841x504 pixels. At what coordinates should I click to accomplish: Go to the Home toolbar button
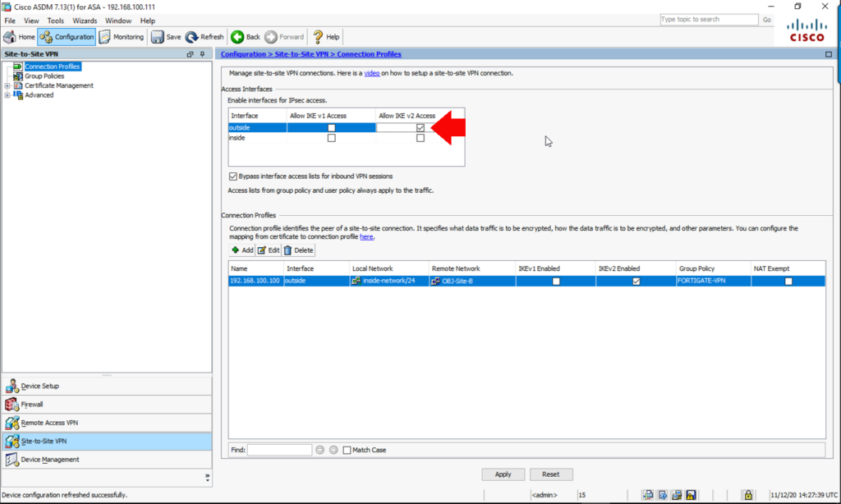click(20, 37)
